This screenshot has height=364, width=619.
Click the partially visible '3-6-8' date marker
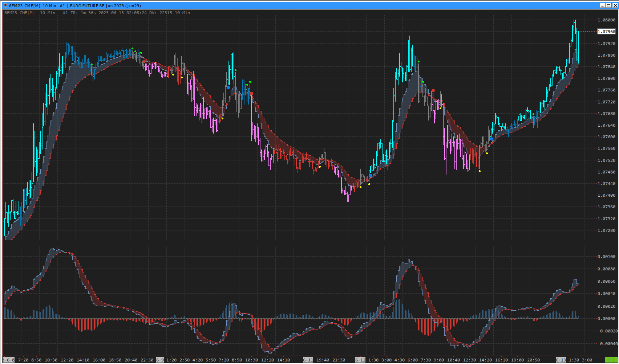[9, 360]
